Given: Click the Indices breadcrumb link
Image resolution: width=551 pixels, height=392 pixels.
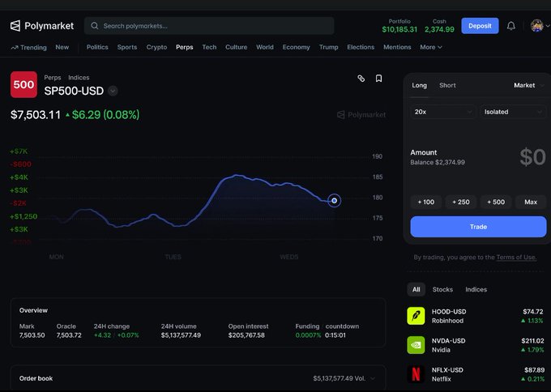Looking at the screenshot, I should tap(79, 78).
